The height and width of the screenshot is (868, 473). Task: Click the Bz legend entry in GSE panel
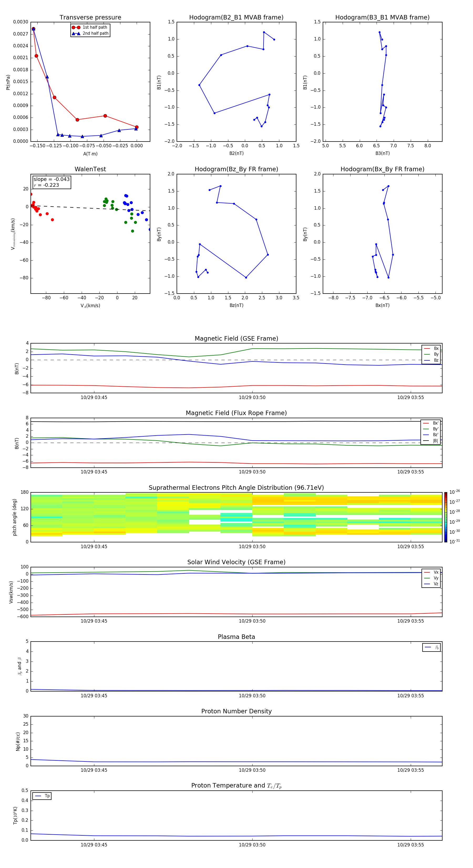[431, 360]
